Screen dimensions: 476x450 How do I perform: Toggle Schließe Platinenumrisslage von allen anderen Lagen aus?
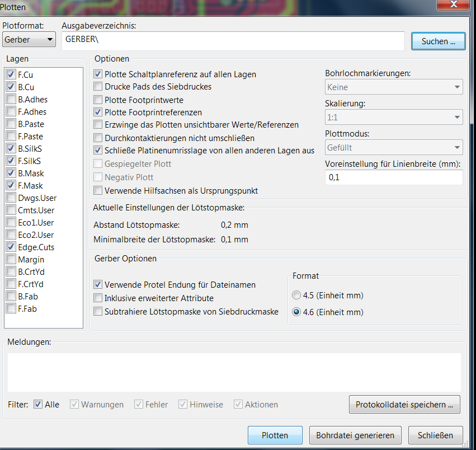[98, 150]
